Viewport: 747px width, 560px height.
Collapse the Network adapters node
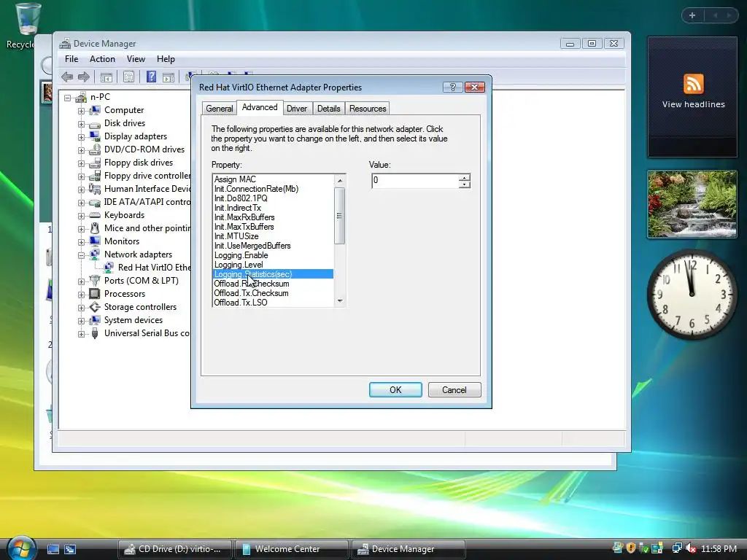click(x=81, y=255)
